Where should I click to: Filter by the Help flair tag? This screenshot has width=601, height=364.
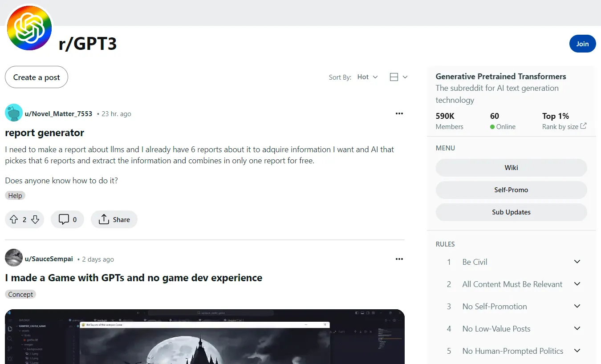click(15, 195)
